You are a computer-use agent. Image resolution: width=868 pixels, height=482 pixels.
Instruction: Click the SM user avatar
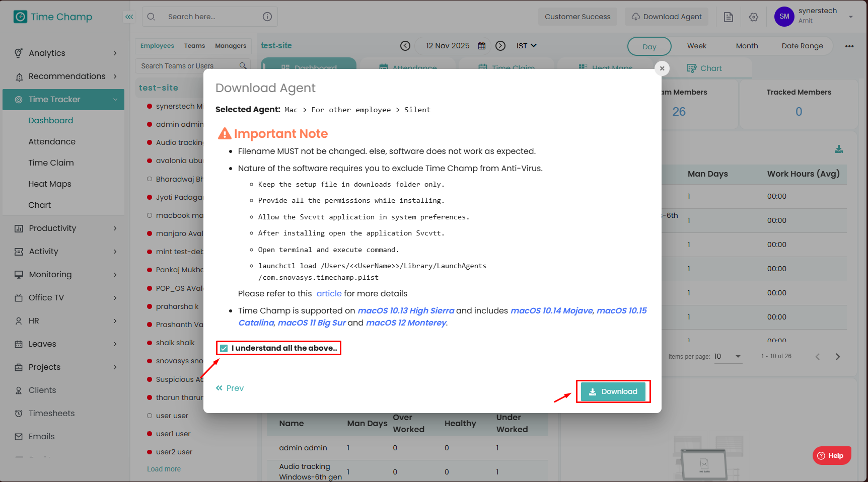784,17
